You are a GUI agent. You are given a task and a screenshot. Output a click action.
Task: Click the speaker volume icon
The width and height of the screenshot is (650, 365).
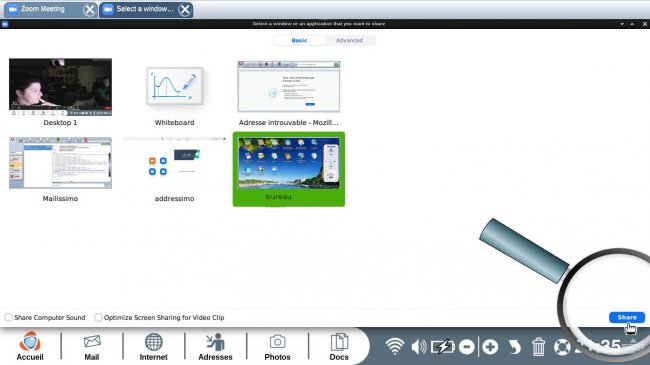pyautogui.click(x=419, y=347)
